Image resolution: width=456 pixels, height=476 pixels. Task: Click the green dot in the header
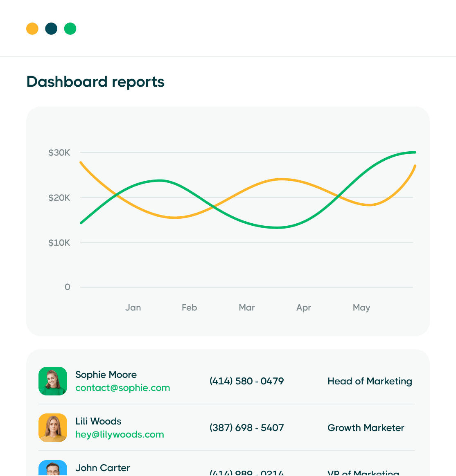point(70,29)
